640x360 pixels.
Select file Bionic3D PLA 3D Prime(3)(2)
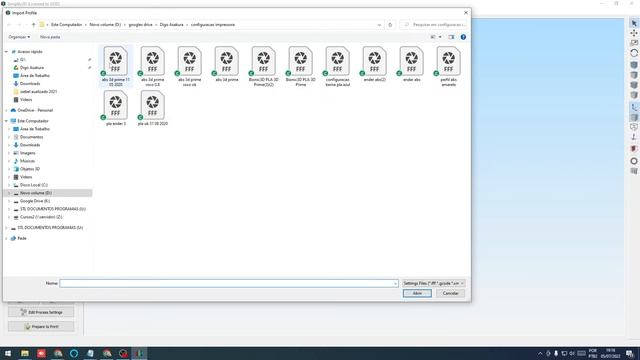pos(264,66)
